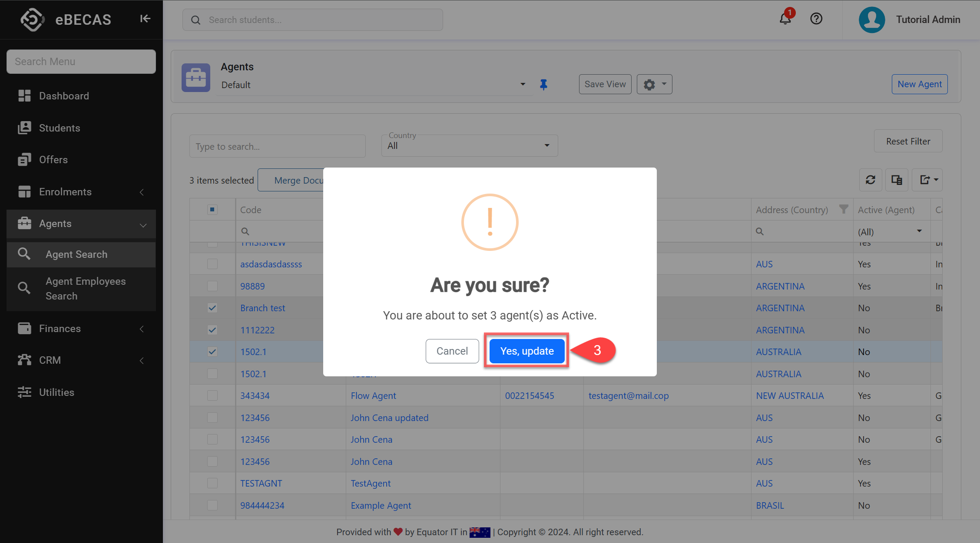
Task: Select Agent Employees Search menu item
Action: pos(81,289)
